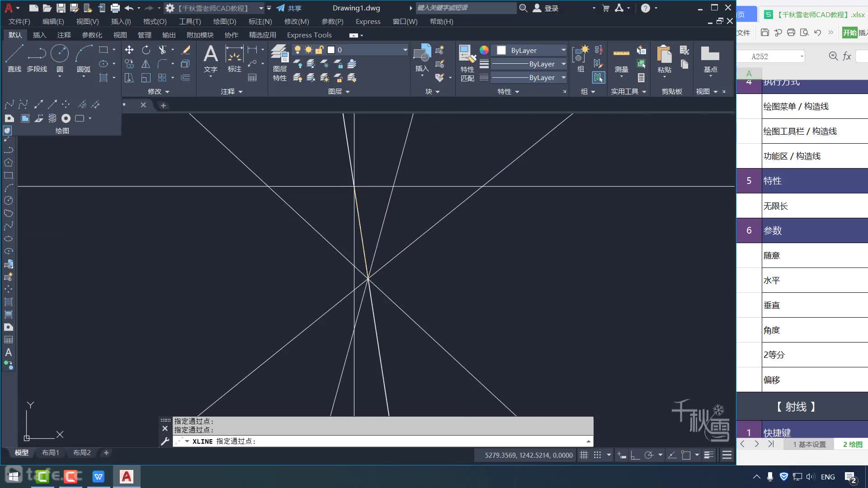Select the Polyline (多段线) tool

(37, 59)
